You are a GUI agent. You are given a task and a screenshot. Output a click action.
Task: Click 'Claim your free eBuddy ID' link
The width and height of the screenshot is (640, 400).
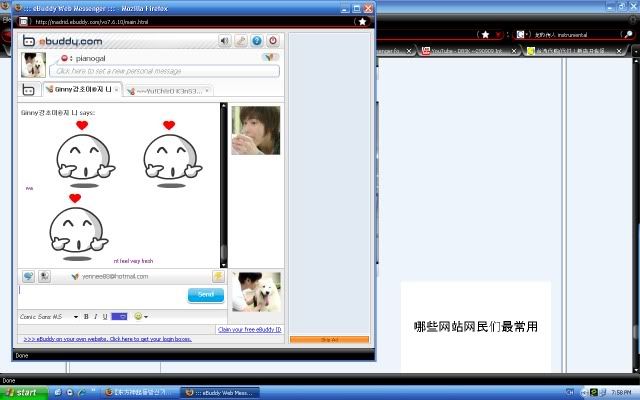pos(249,329)
